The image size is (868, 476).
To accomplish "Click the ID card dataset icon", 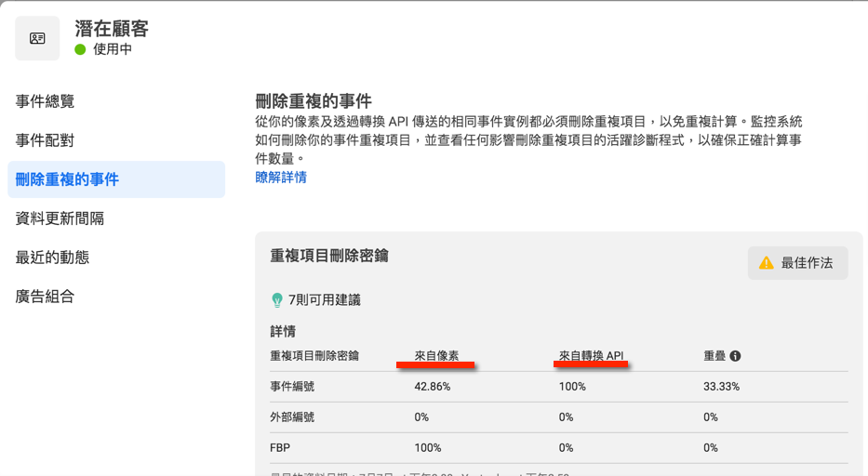I will (37, 38).
